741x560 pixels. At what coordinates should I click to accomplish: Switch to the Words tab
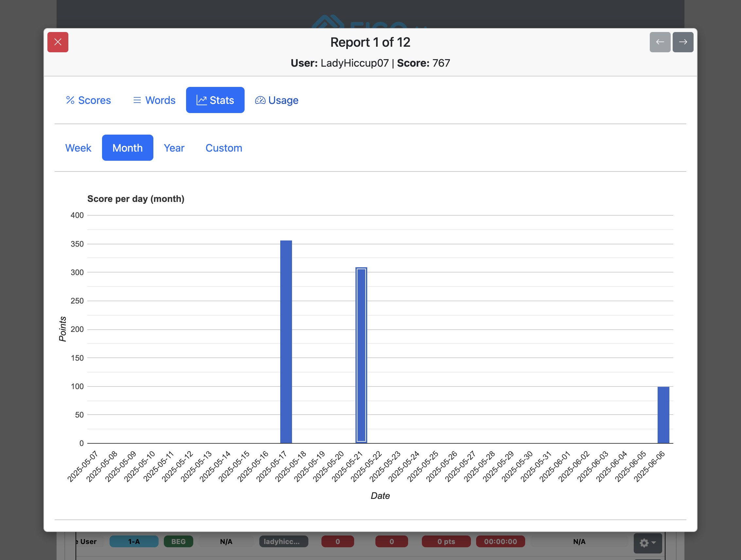pos(154,100)
